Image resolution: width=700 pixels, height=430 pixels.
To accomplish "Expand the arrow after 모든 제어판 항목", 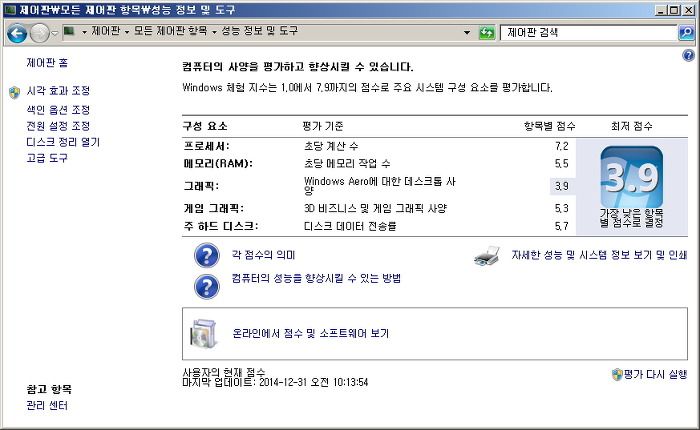I will click(214, 32).
